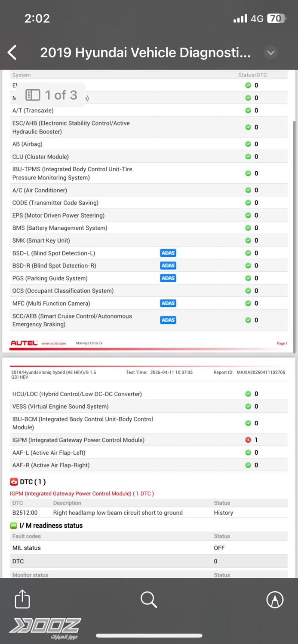The height and width of the screenshot is (644, 298).
Task: Tap the red fault icon for IGPM
Action: (248, 440)
